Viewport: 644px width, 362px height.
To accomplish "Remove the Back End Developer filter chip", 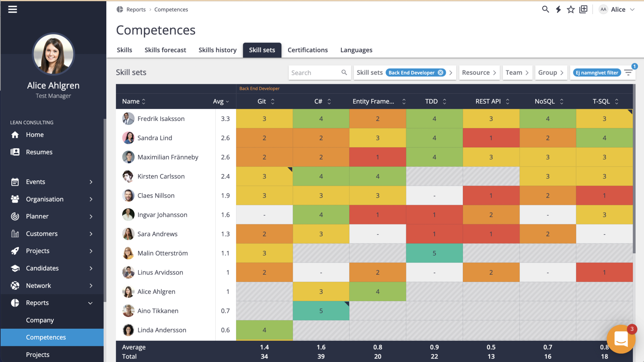I will (441, 73).
